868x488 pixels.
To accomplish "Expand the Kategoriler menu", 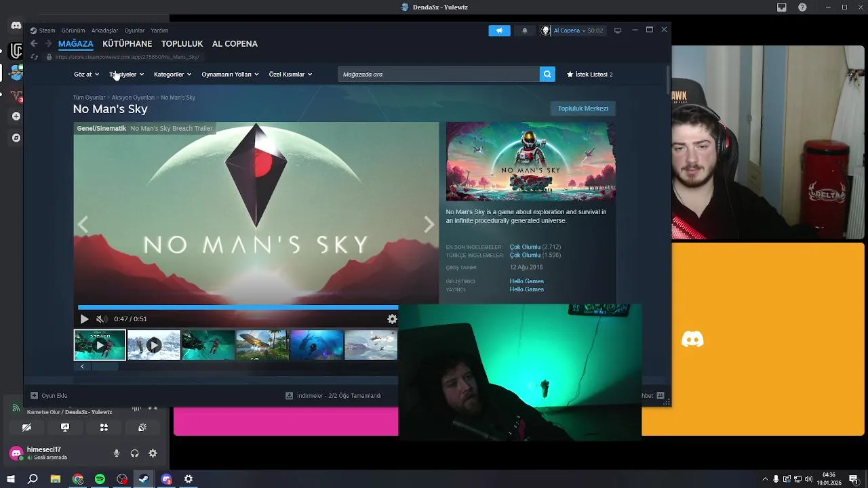I will coord(172,75).
